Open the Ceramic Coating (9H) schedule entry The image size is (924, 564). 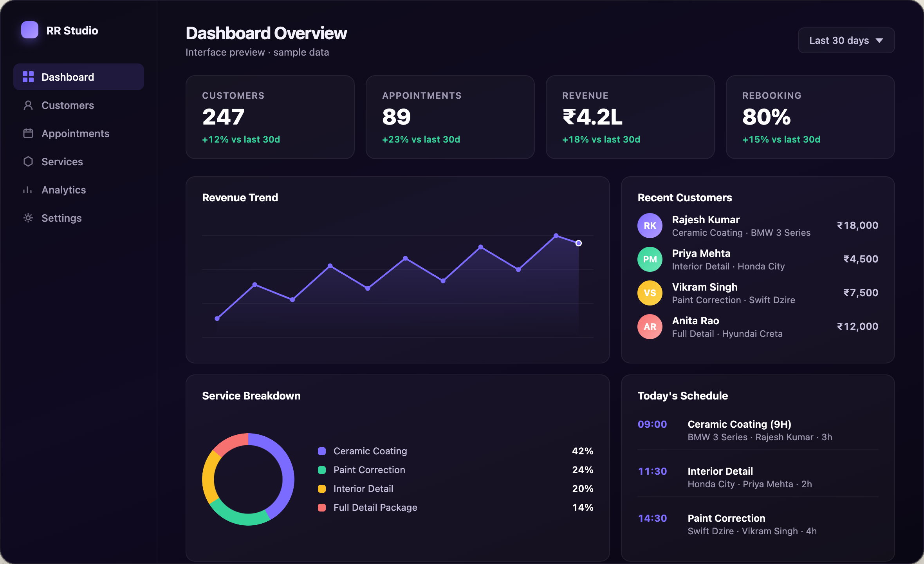click(x=740, y=424)
